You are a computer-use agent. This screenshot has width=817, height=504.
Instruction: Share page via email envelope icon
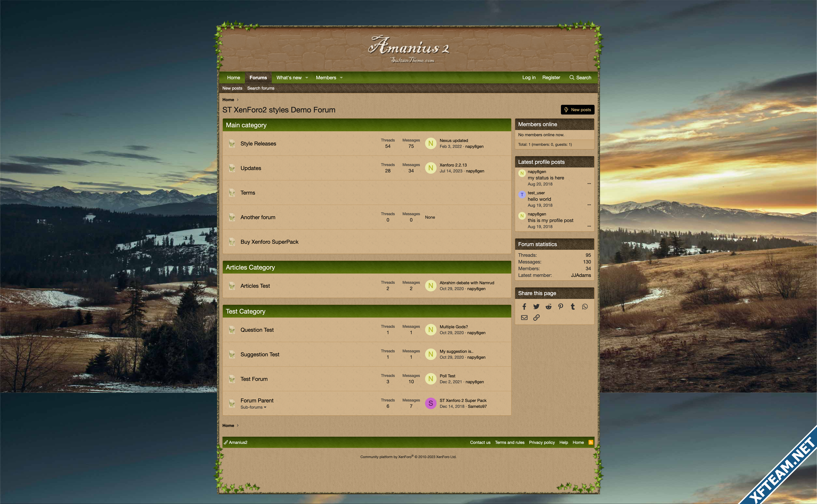(524, 318)
